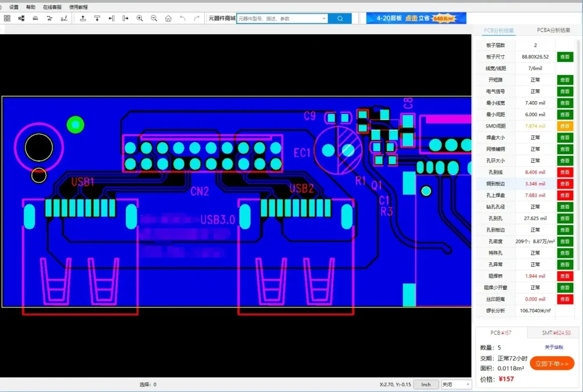The width and height of the screenshot is (583, 392).
Task: Click the 立即下单 order button
Action: coord(552,363)
